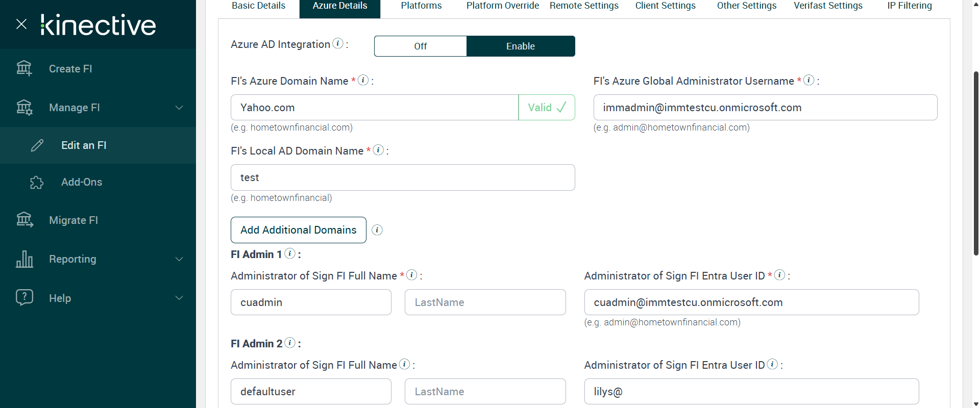Click the Reporting bar chart icon
Screen dimensions: 980x408
(x=24, y=259)
